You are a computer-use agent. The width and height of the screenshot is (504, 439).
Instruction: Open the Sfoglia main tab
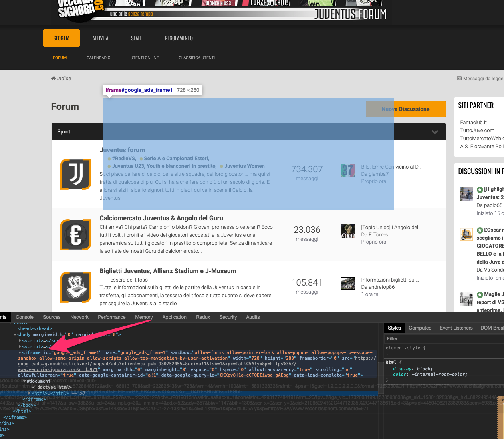(x=61, y=38)
